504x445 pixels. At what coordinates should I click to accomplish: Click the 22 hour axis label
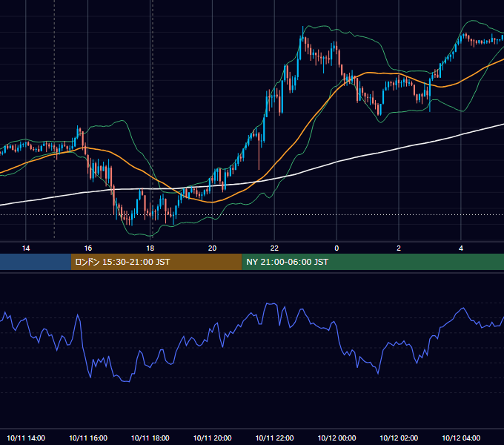click(x=274, y=248)
